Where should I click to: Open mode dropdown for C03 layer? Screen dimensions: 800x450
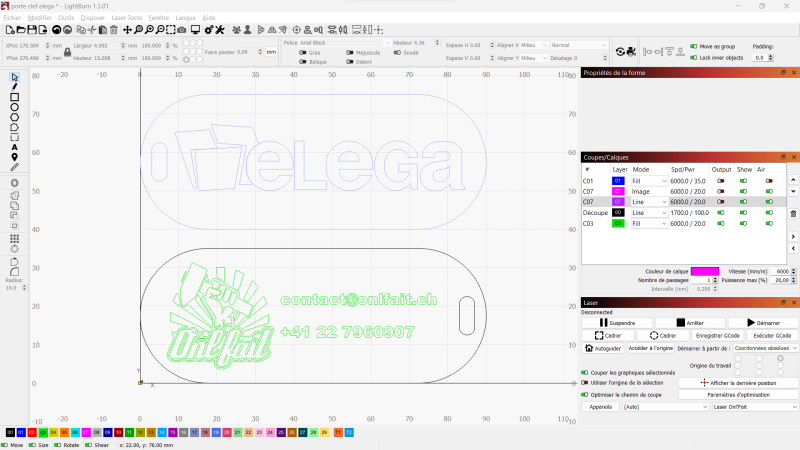point(649,223)
